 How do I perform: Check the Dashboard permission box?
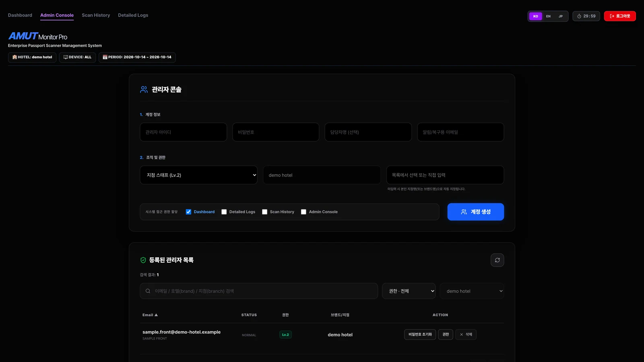188,212
